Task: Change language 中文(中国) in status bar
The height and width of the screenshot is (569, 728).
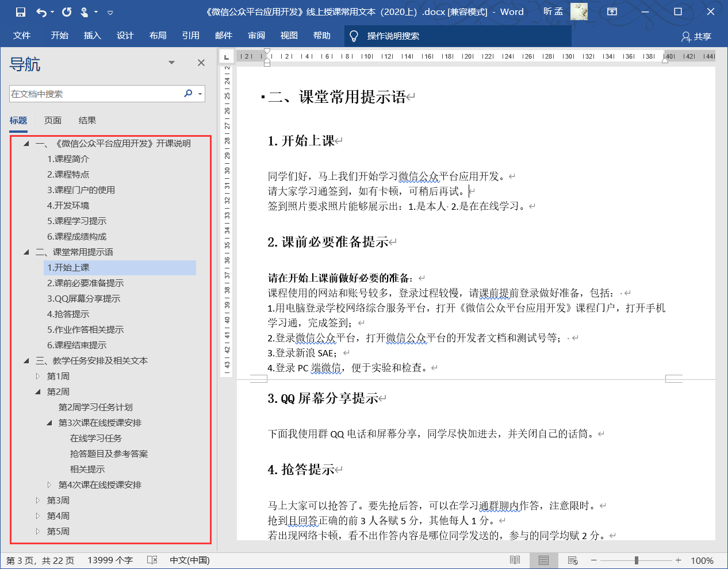Action: click(190, 560)
